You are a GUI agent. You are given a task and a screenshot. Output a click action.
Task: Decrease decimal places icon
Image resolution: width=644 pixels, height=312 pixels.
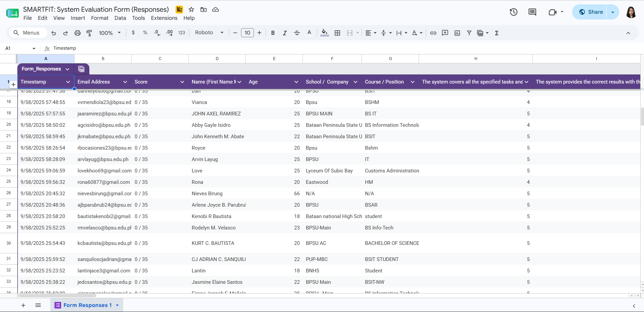pos(157,33)
